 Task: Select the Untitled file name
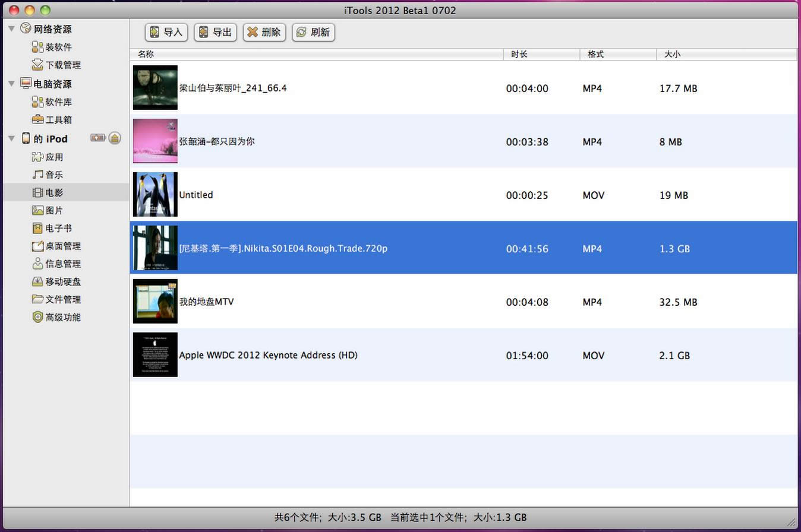(196, 195)
